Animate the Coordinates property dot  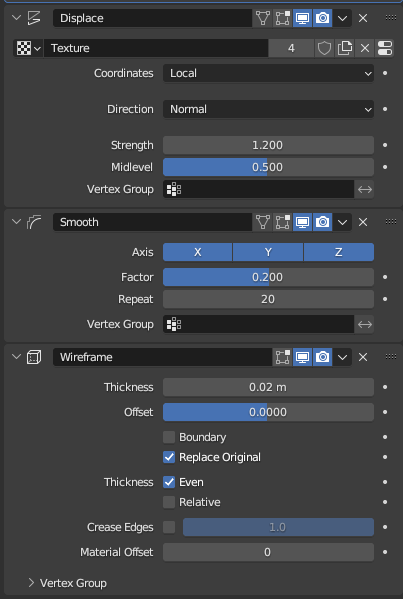click(x=385, y=73)
